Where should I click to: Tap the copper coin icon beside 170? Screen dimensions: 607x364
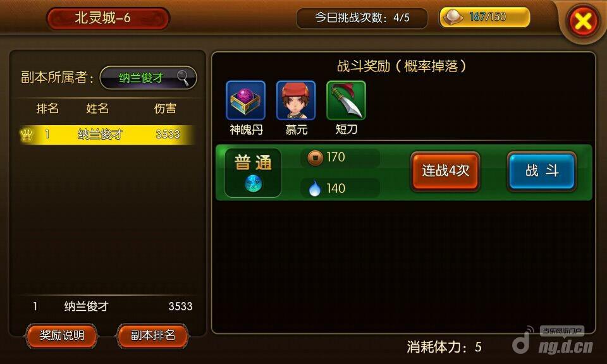tap(315, 158)
